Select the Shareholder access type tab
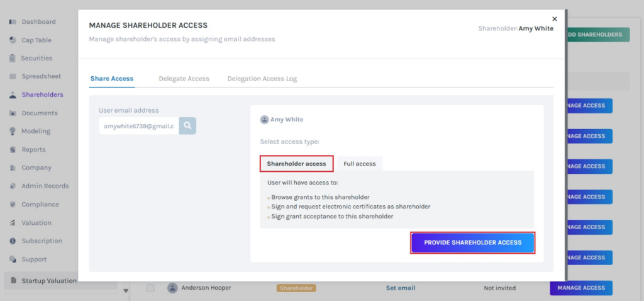This screenshot has height=301, width=644. pos(297,164)
